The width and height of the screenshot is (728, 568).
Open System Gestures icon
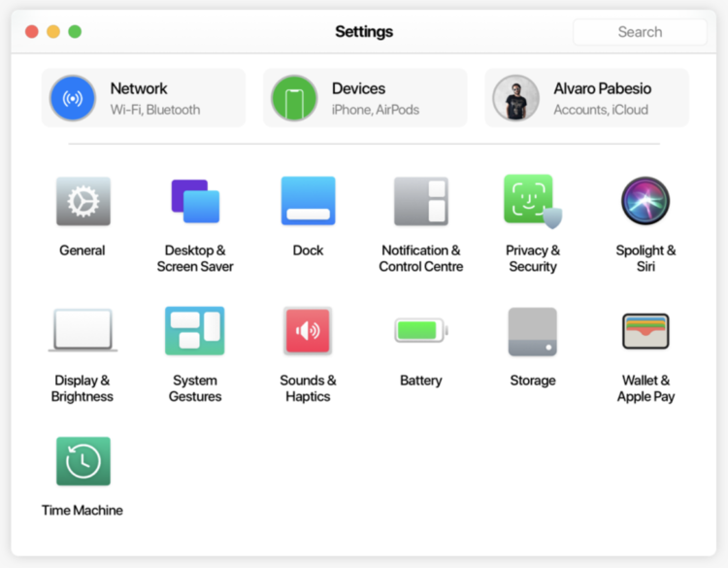point(195,331)
